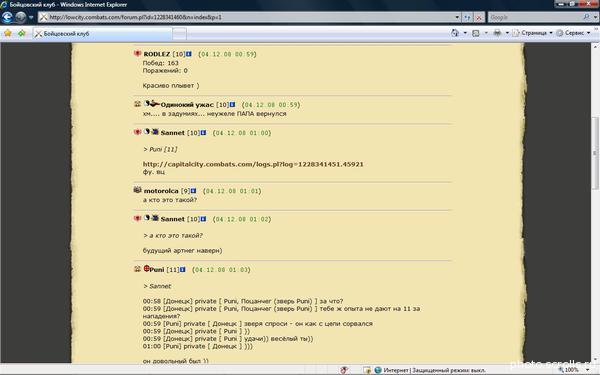The height and width of the screenshot is (375, 600).
Task: Open the recent pages dropdown beside Forward
Action: pos(31,17)
